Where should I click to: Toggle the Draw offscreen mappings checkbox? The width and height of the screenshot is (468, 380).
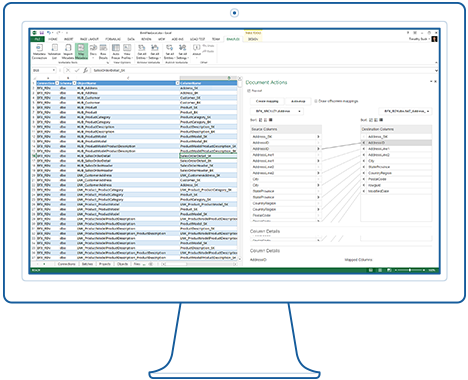click(x=316, y=101)
